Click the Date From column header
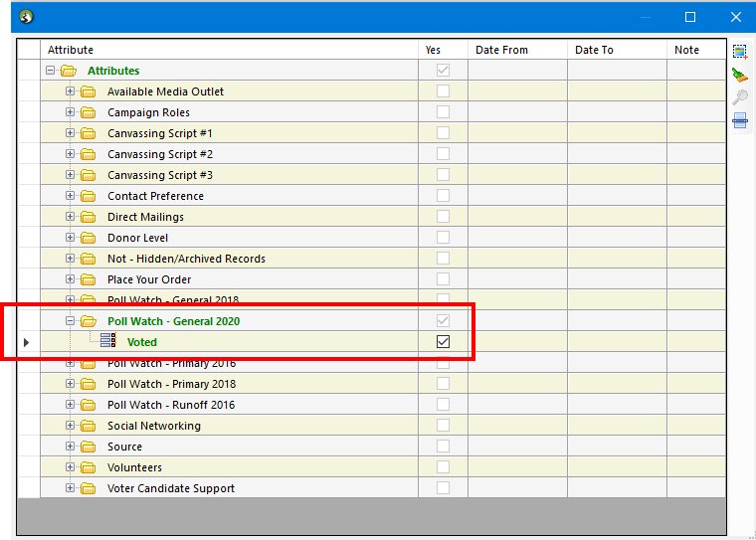Viewport: 756px width, 540px height. click(x=516, y=50)
